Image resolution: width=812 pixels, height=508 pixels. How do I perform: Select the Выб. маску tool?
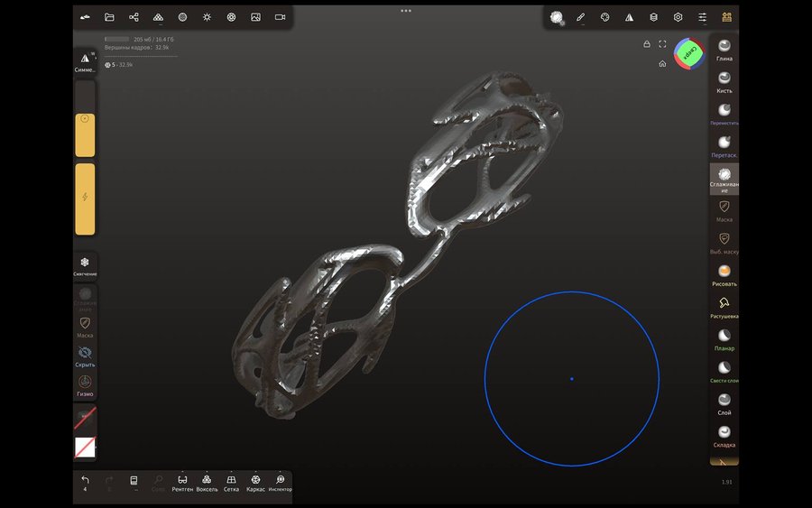[724, 244]
